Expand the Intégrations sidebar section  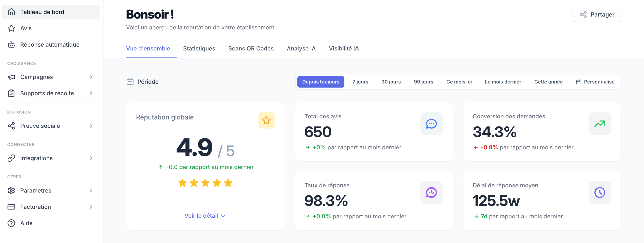(x=51, y=158)
